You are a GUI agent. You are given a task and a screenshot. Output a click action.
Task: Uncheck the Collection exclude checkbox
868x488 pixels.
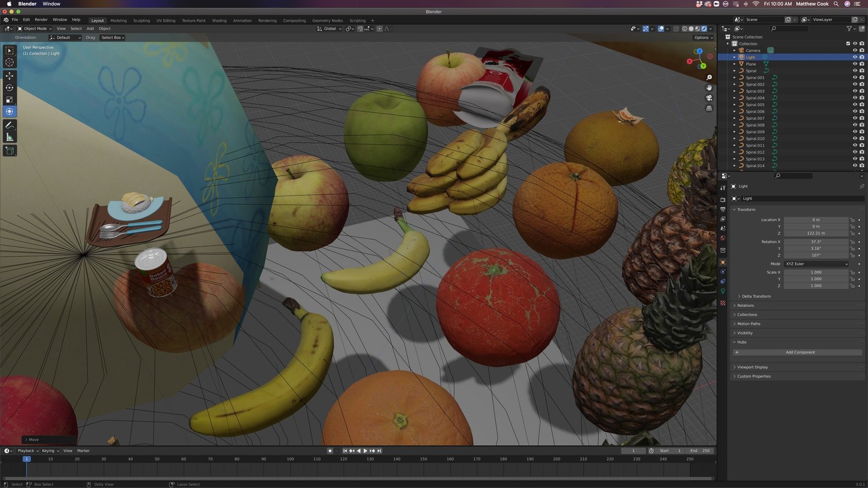[x=848, y=43]
